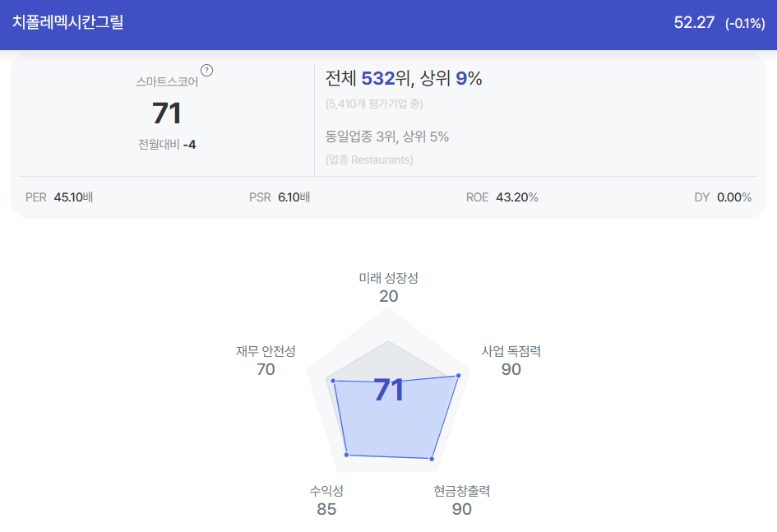Select the 현금창출력 data point on the radar chart
The height and width of the screenshot is (532, 777).
click(x=432, y=459)
